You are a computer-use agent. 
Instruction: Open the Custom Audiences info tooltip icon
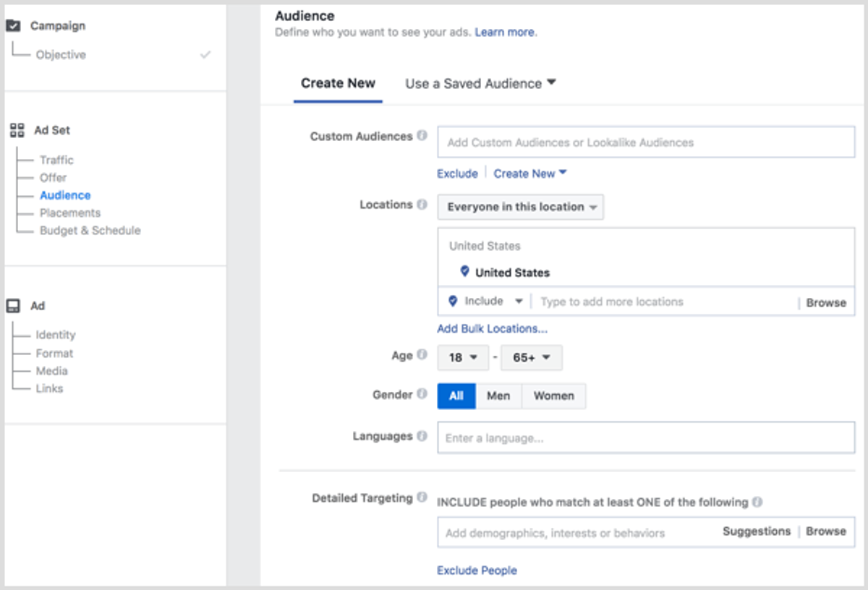(x=423, y=136)
